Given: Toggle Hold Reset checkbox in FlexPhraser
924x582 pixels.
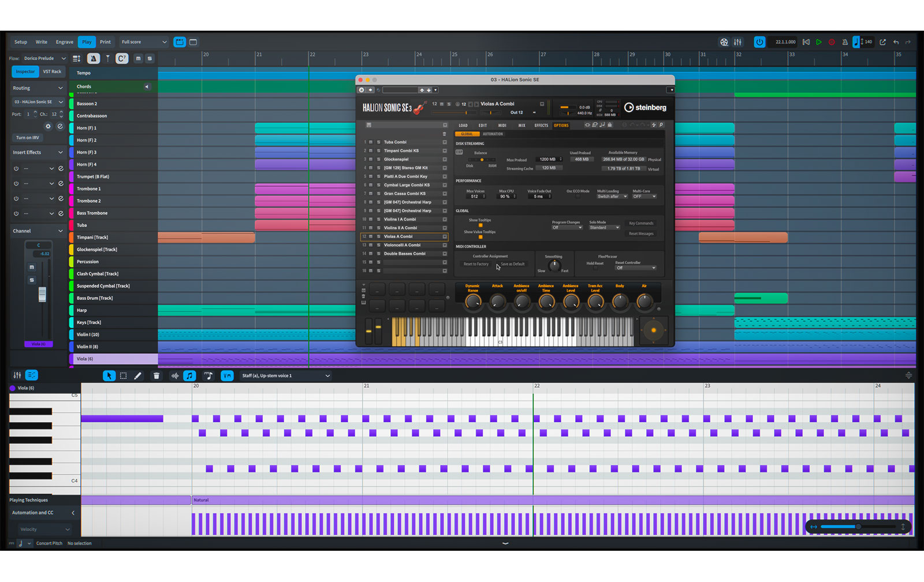Looking at the screenshot, I should 595,268.
